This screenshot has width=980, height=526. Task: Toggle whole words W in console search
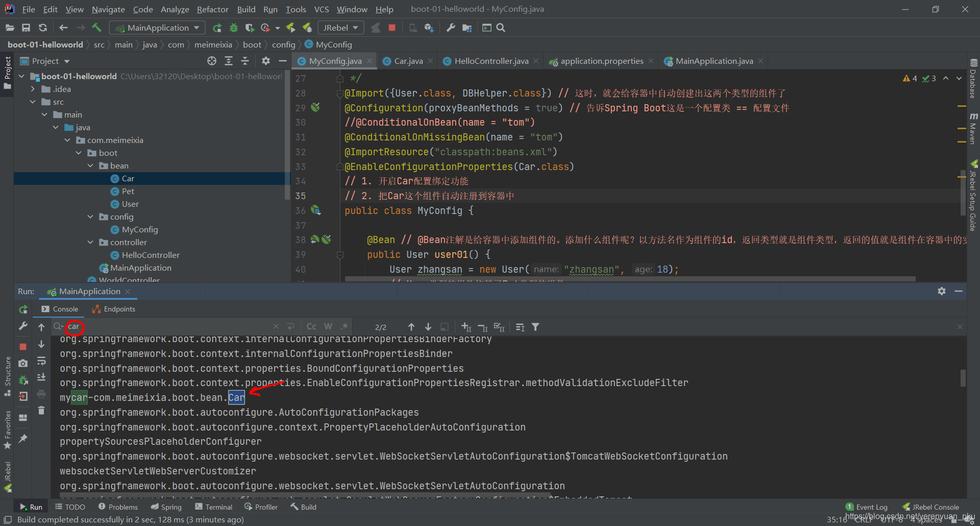(328, 327)
